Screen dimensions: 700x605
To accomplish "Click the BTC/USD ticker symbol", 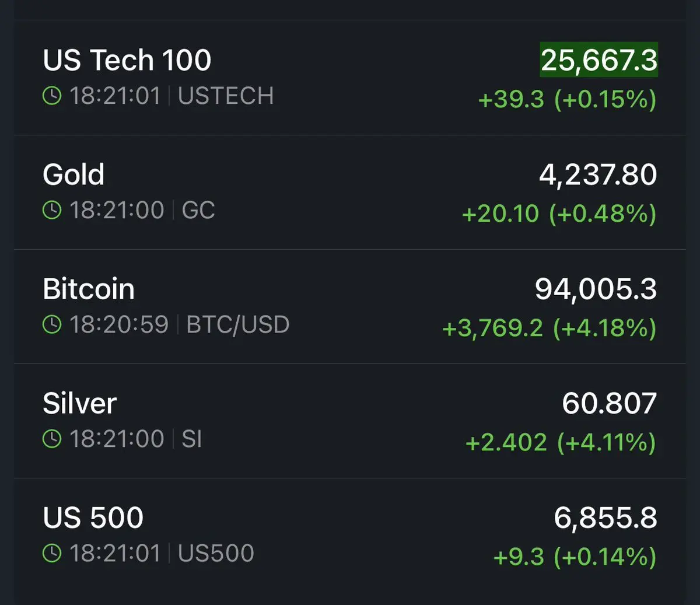I will pos(238,325).
